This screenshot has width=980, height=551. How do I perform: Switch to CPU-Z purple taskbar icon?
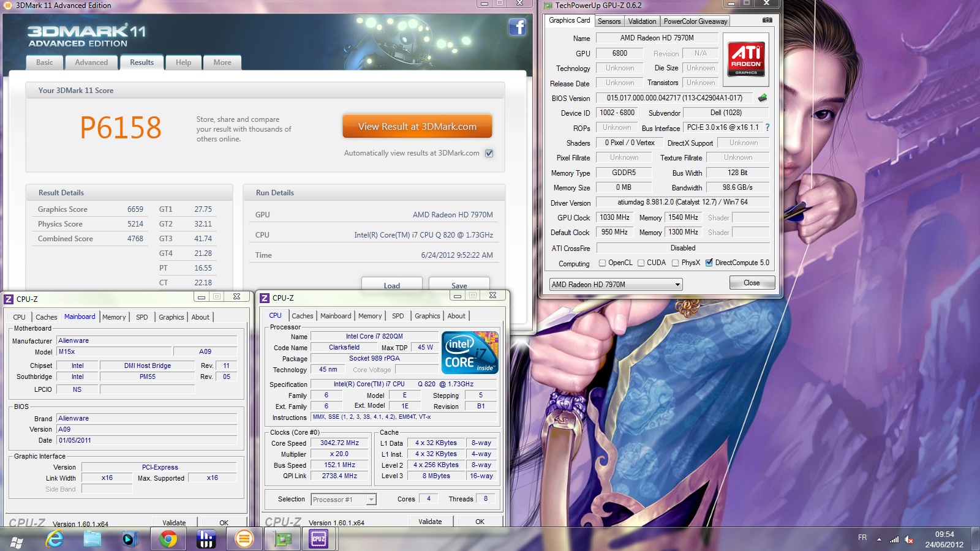point(319,539)
